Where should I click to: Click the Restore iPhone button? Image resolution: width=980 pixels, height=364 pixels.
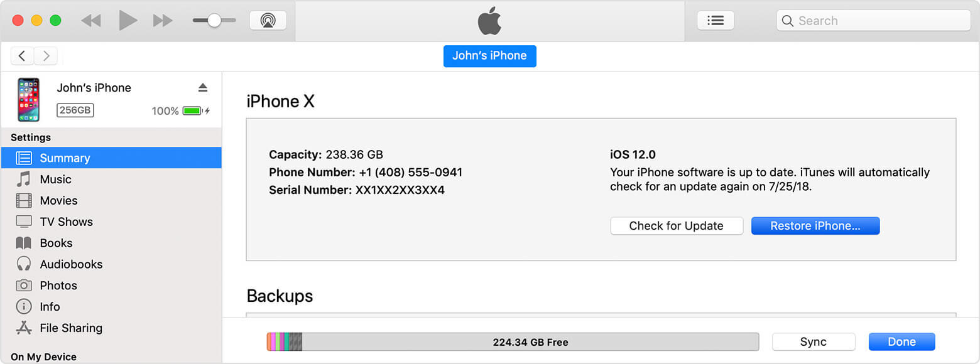pyautogui.click(x=815, y=226)
